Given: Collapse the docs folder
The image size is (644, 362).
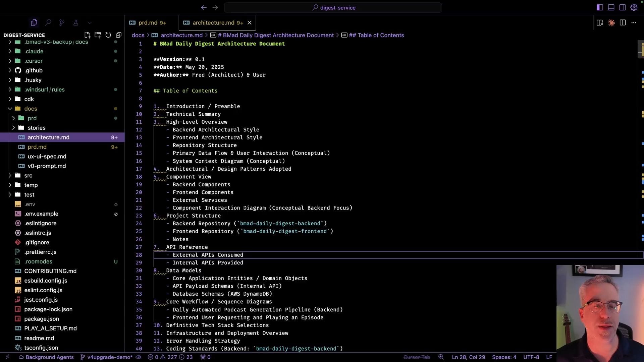Looking at the screenshot, I should (10, 109).
